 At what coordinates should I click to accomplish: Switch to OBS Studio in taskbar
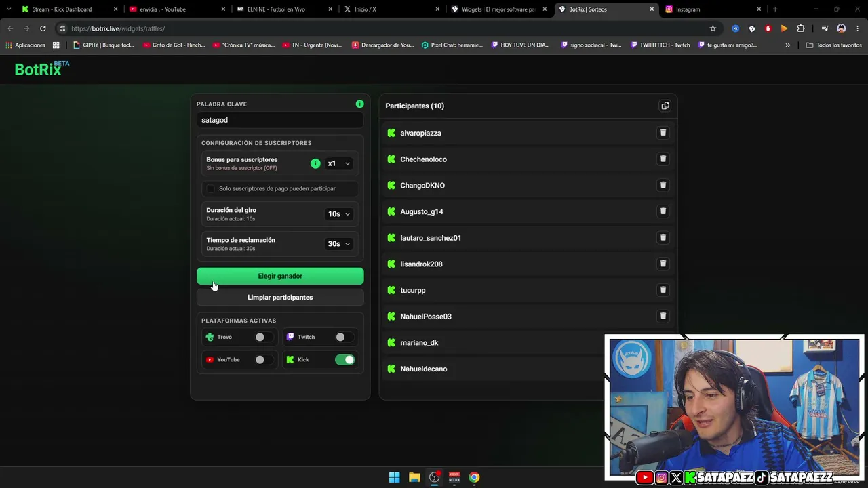(435, 477)
